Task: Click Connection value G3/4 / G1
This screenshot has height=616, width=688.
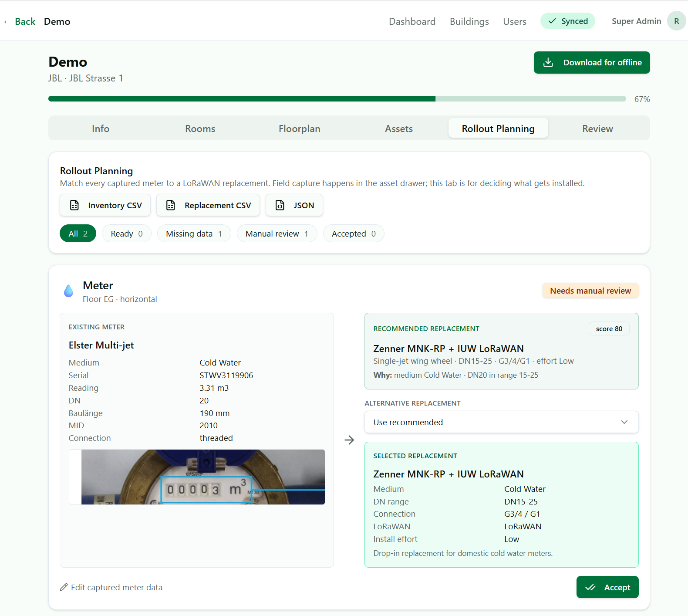Action: coord(522,514)
